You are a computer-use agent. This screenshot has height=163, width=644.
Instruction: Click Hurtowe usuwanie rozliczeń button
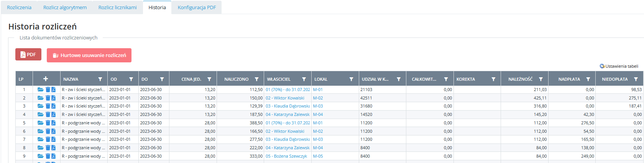(89, 55)
